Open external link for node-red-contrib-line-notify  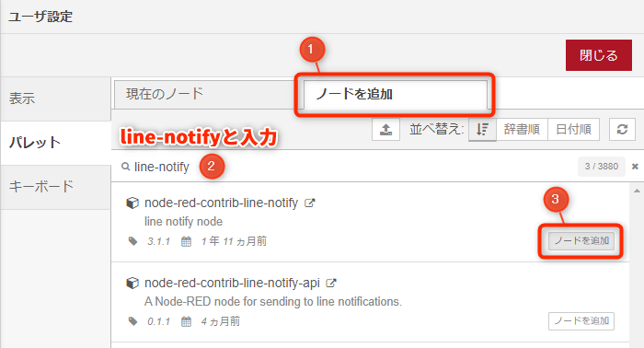[x=309, y=203]
